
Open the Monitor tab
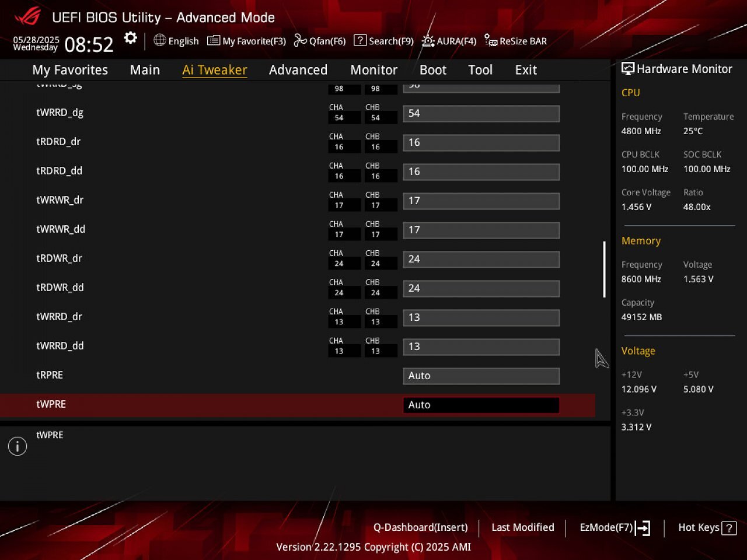click(x=373, y=70)
